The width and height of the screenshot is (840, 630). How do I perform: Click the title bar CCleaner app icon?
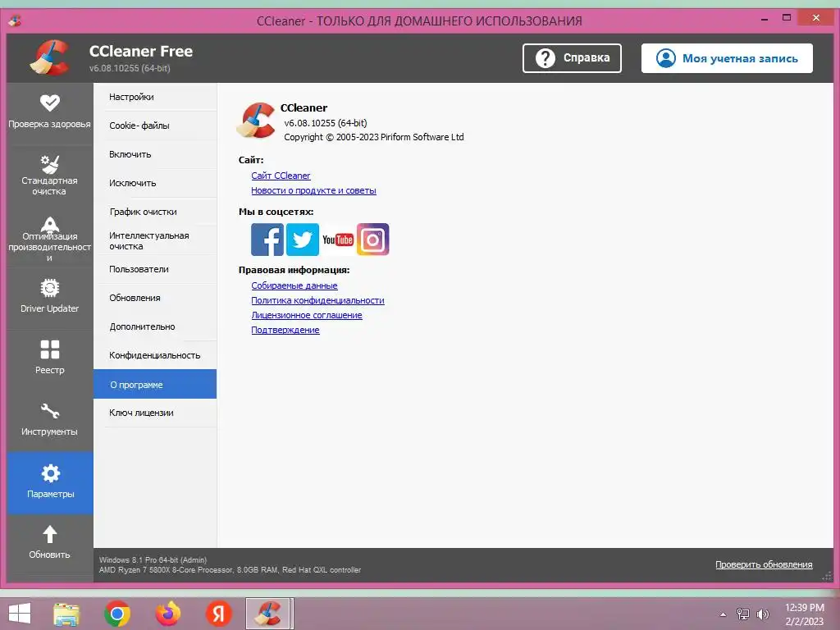click(15, 21)
